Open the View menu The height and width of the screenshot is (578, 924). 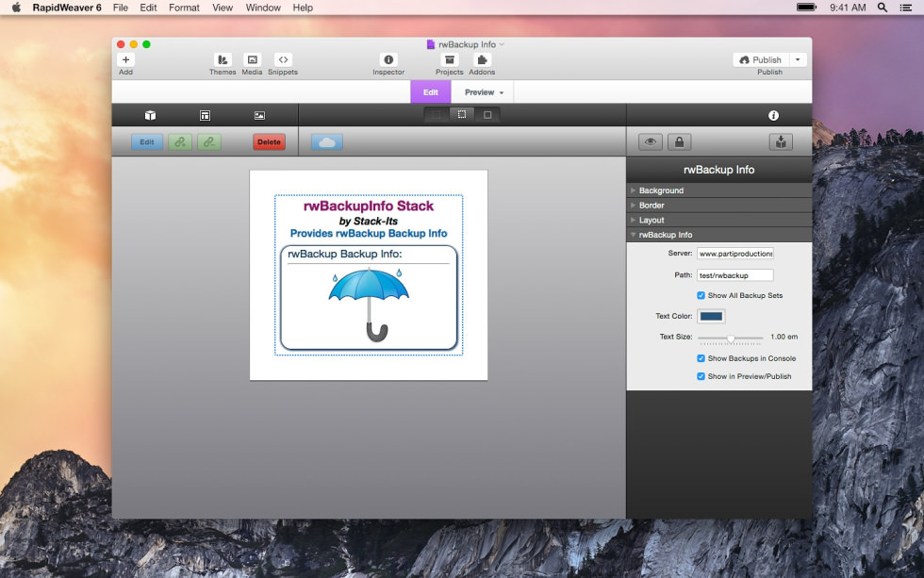tap(223, 8)
